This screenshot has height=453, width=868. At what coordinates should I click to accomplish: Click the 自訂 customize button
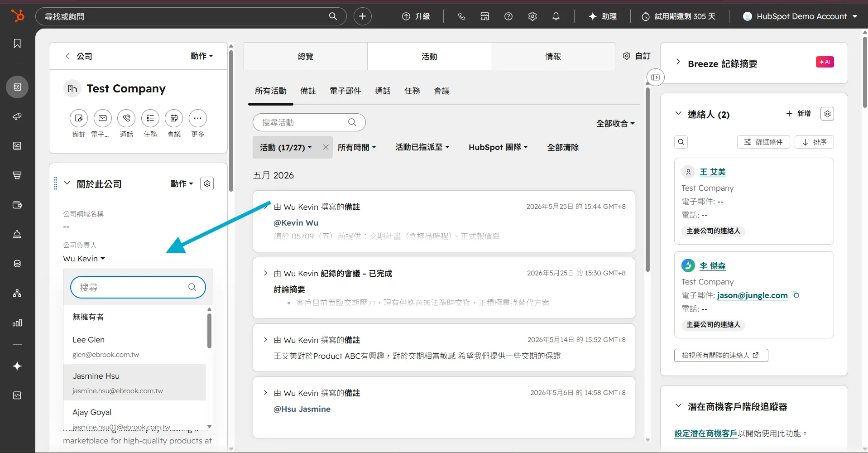click(637, 56)
